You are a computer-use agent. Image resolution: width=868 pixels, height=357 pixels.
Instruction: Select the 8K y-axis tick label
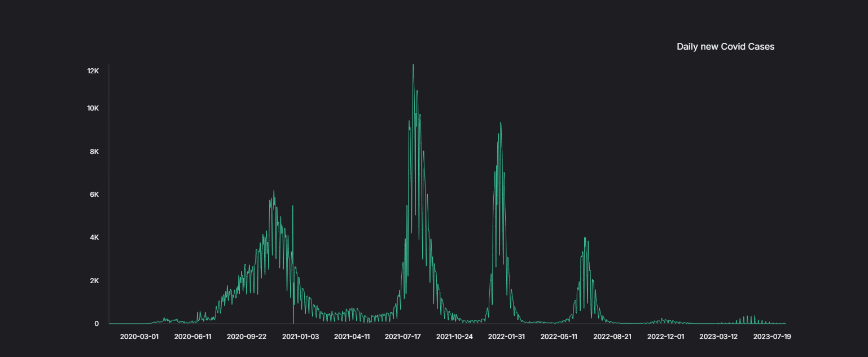coord(94,152)
